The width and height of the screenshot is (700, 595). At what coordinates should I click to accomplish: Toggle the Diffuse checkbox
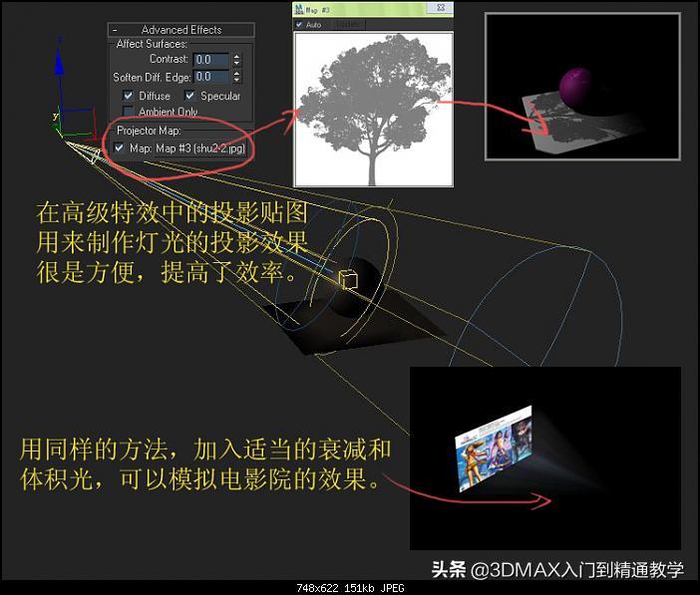click(x=128, y=96)
